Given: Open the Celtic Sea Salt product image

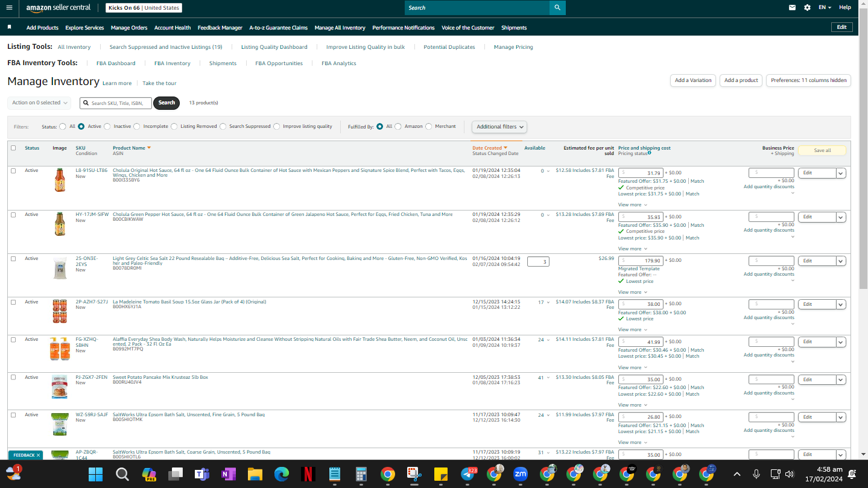Looking at the screenshot, I should 60,268.
